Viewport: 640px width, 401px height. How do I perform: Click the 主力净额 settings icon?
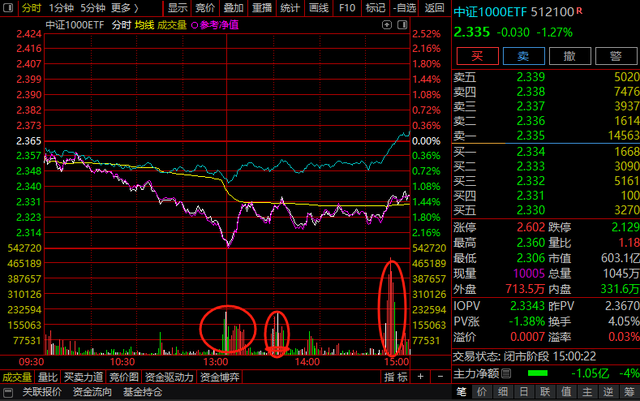[506, 373]
